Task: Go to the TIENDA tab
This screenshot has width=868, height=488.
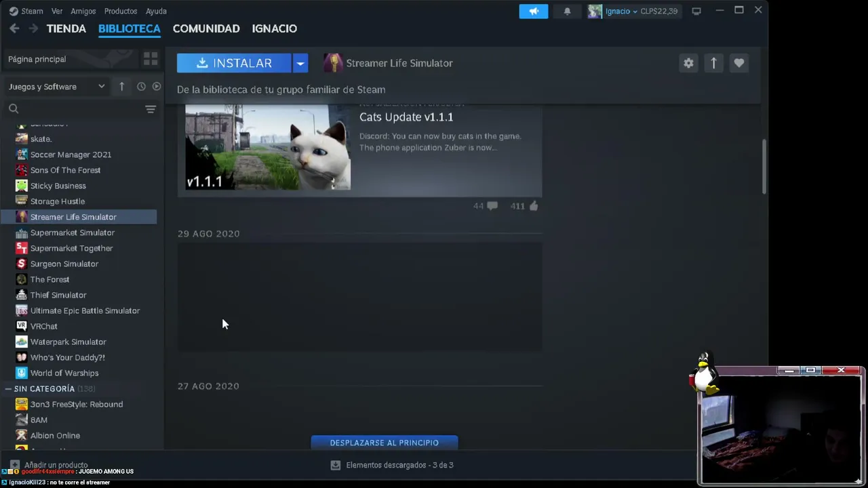Action: (66, 28)
